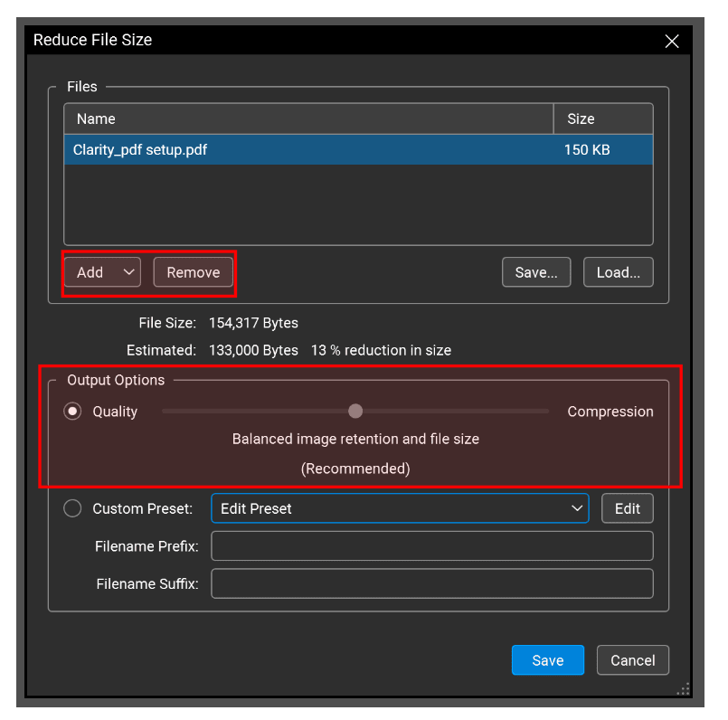Focus the Filename Suffix input field

coord(431,583)
